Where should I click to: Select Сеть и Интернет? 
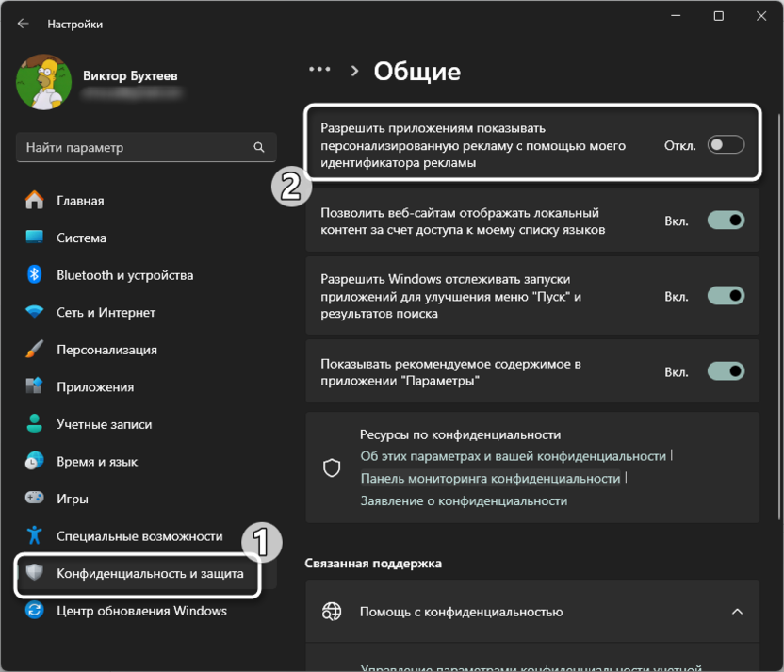[x=146, y=312]
